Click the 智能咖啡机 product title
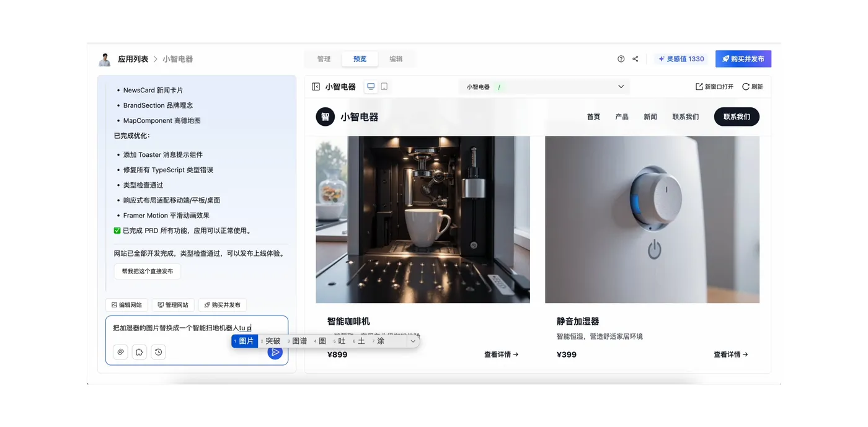 pyautogui.click(x=348, y=321)
